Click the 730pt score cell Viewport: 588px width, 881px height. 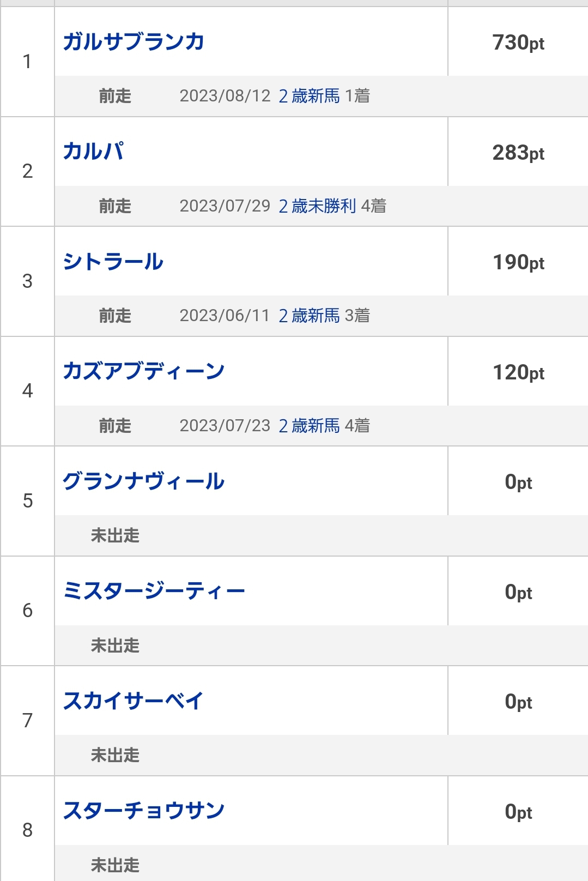[x=518, y=43]
